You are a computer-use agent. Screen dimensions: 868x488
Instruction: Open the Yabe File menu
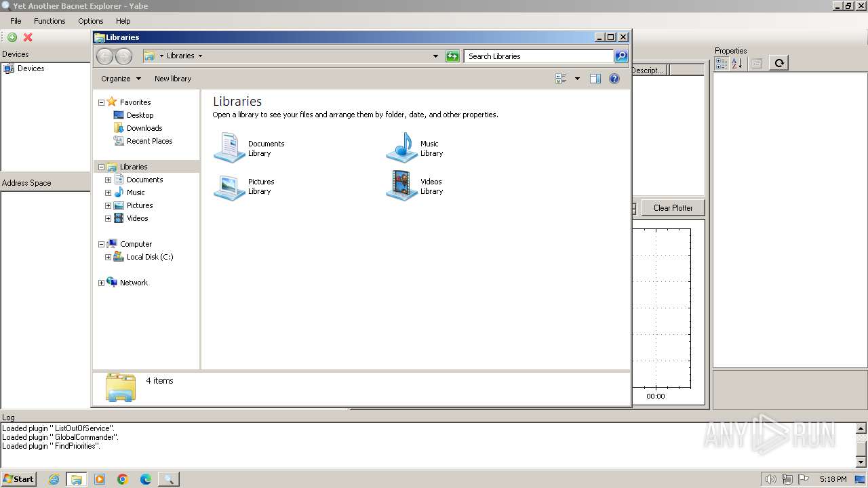click(x=16, y=21)
